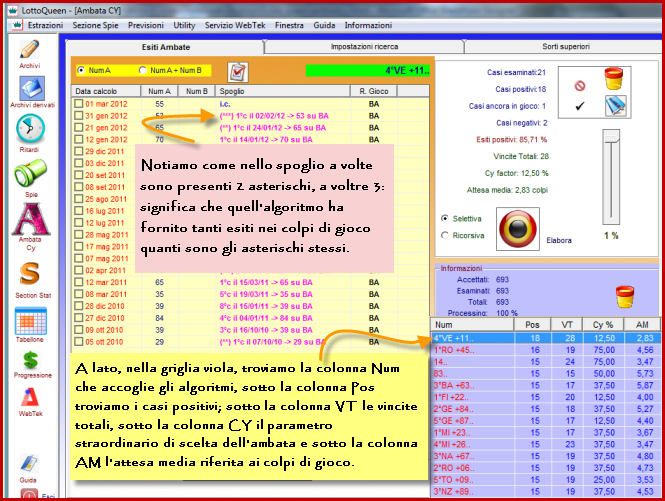
Task: Click the vertical percentage slider thumb
Action: tap(611, 137)
